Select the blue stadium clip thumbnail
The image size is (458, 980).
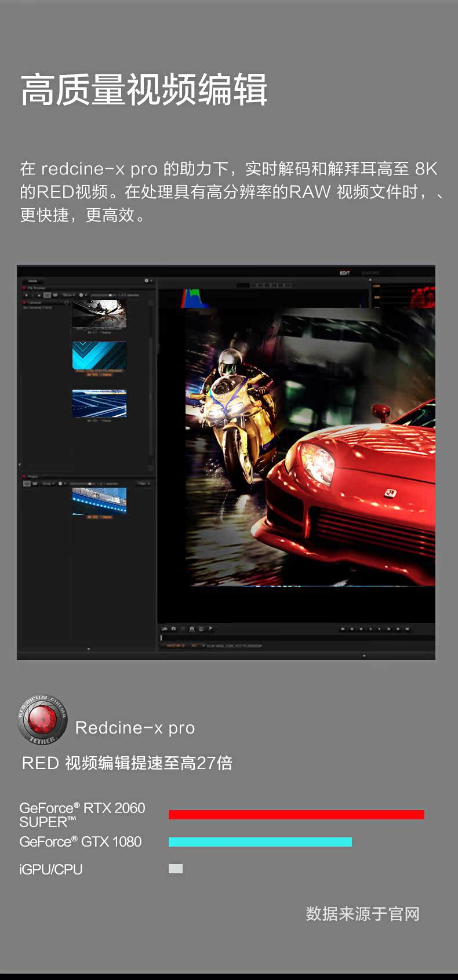pyautogui.click(x=99, y=403)
